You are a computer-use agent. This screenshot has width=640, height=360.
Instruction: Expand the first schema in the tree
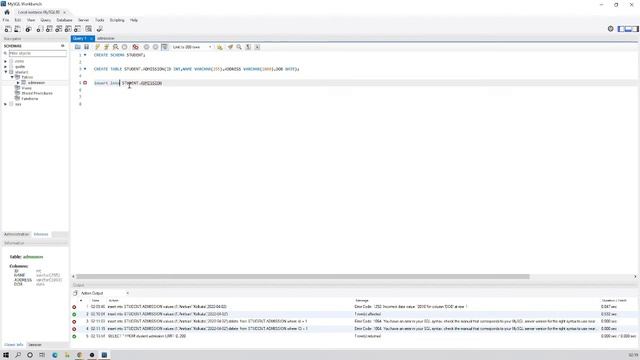click(x=6, y=61)
